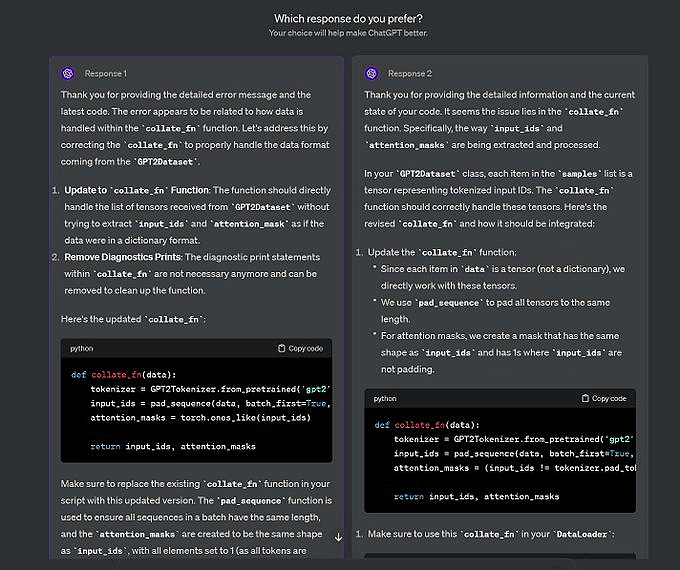Click the attention_masks line in Response 2 code
This screenshot has height=570, width=680.
coord(500,467)
